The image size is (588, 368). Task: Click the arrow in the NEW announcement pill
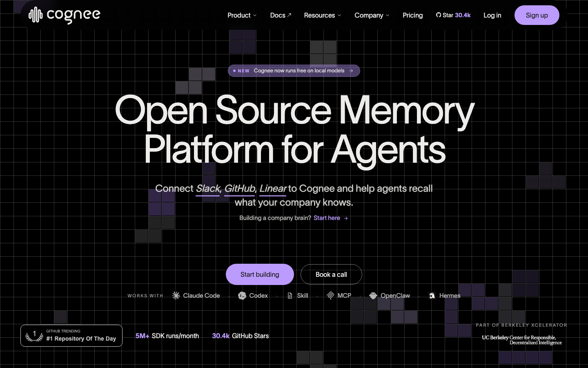351,71
